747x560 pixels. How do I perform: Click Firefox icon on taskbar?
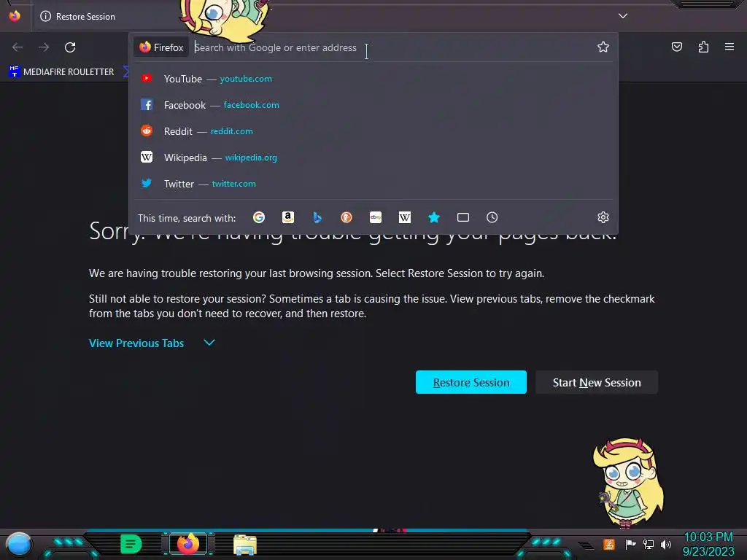pyautogui.click(x=188, y=544)
